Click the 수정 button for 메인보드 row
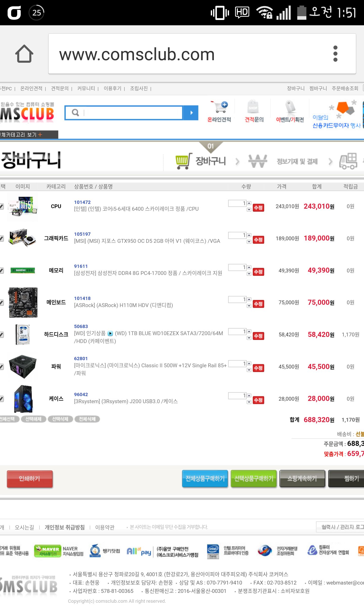The height and width of the screenshot is (605, 364). [x=258, y=304]
